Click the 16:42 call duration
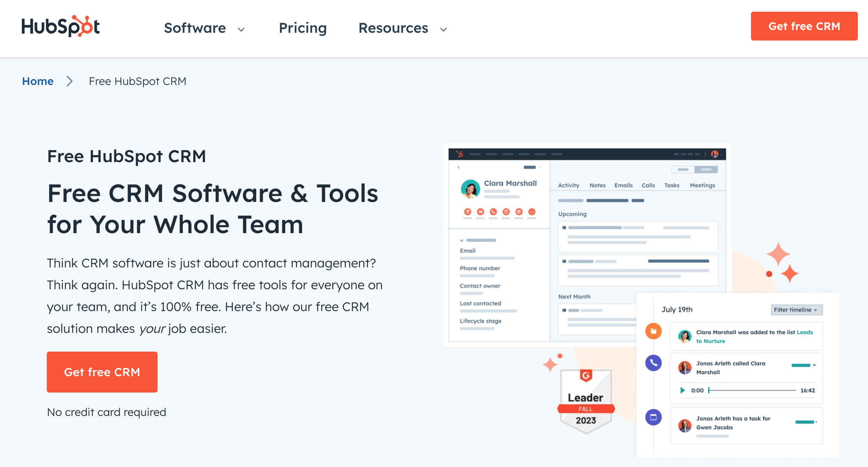 [x=808, y=390]
